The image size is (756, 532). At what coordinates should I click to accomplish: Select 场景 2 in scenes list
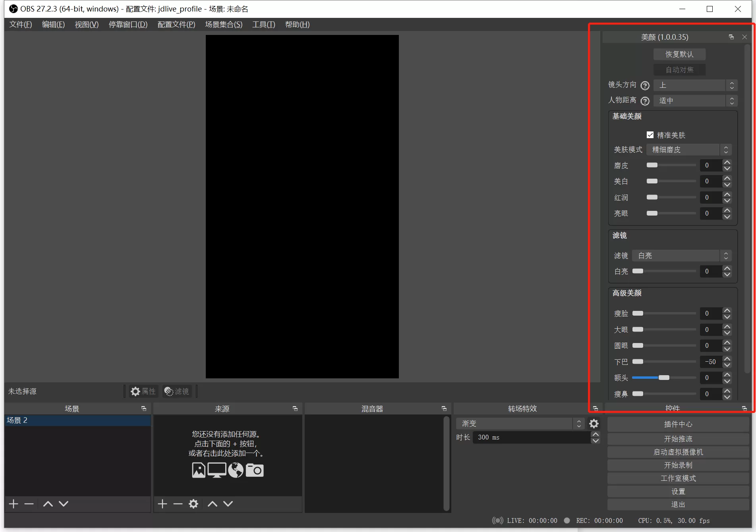(x=77, y=420)
